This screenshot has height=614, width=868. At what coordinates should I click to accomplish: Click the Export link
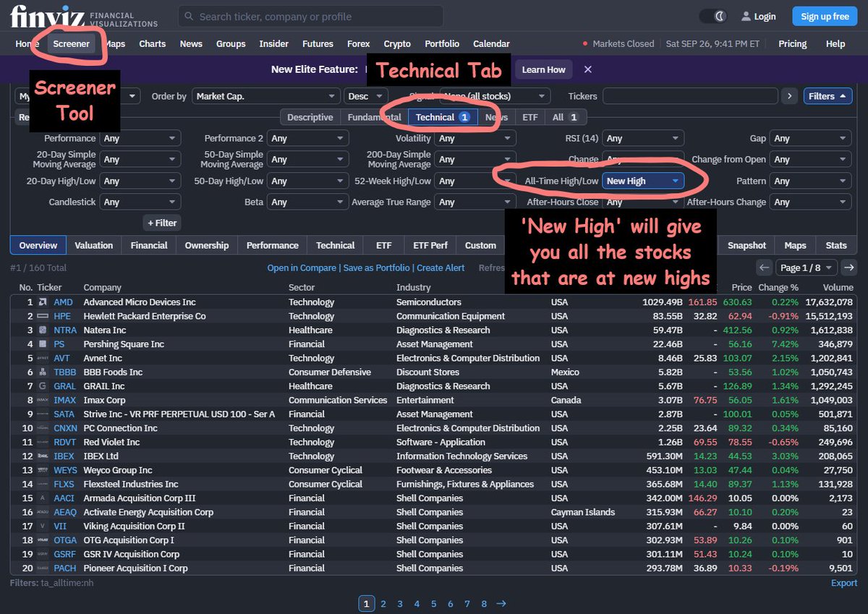pos(844,583)
